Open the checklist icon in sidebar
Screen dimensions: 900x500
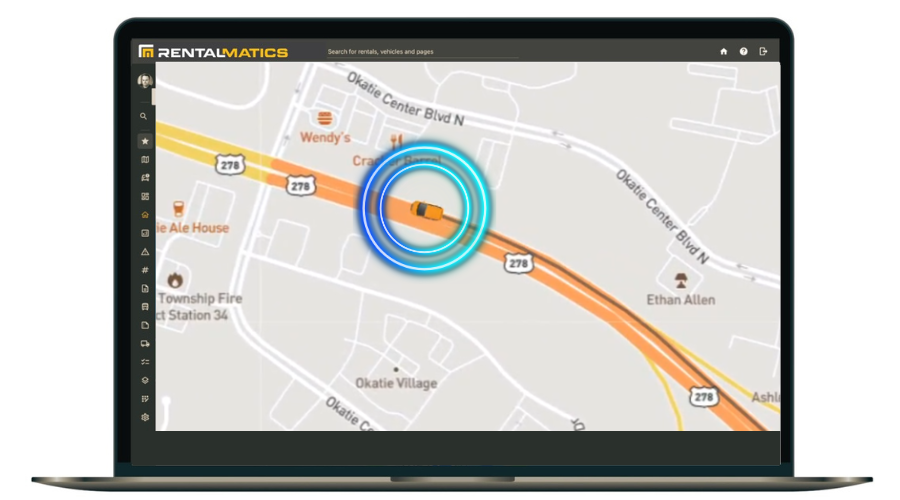point(145,362)
